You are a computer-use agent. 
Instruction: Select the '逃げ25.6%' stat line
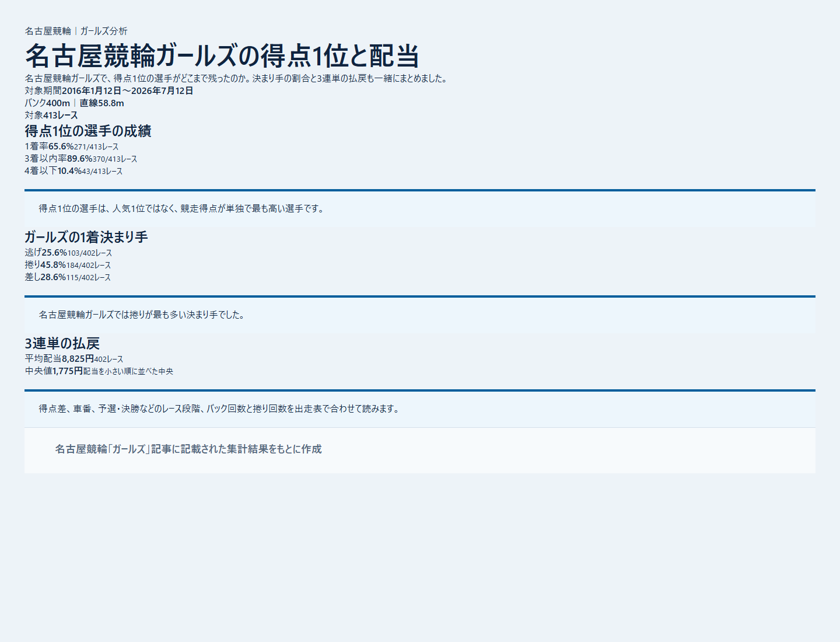pyautogui.click(x=68, y=253)
